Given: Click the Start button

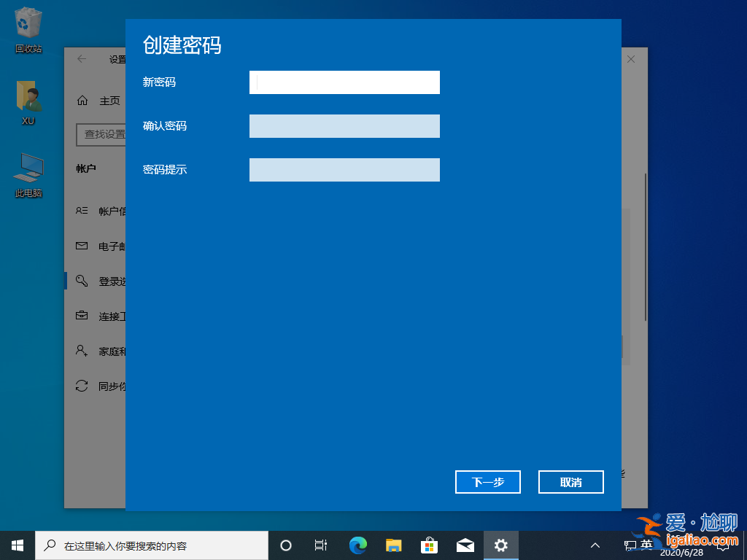Looking at the screenshot, I should point(16,545).
